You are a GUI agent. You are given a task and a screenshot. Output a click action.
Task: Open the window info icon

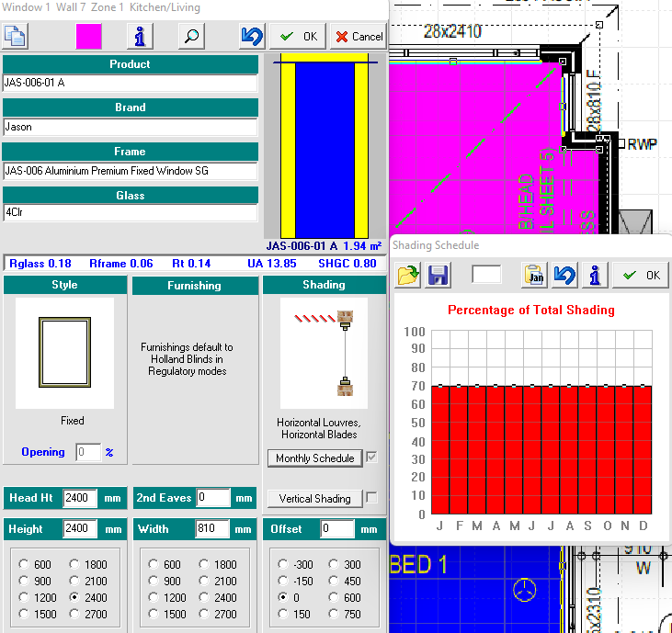tap(139, 36)
